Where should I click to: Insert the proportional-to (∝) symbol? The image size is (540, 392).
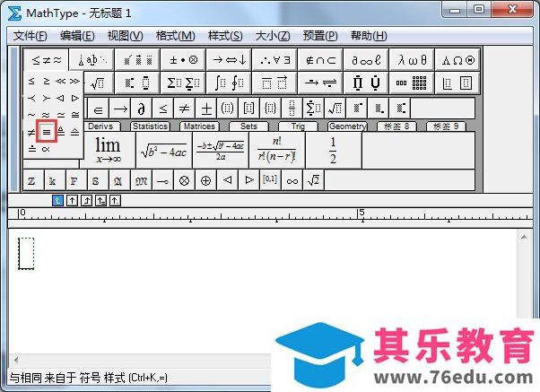tap(46, 149)
